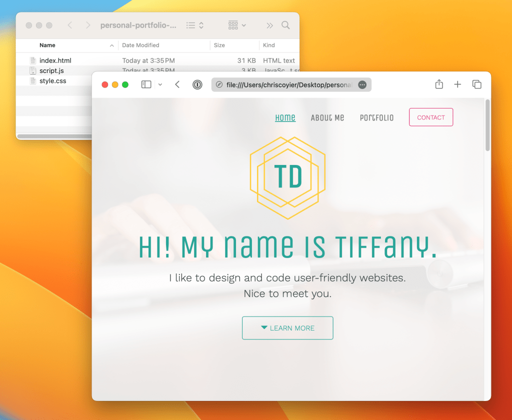The width and height of the screenshot is (512, 420).
Task: Toggle the Safari sidebar
Action: click(x=146, y=84)
